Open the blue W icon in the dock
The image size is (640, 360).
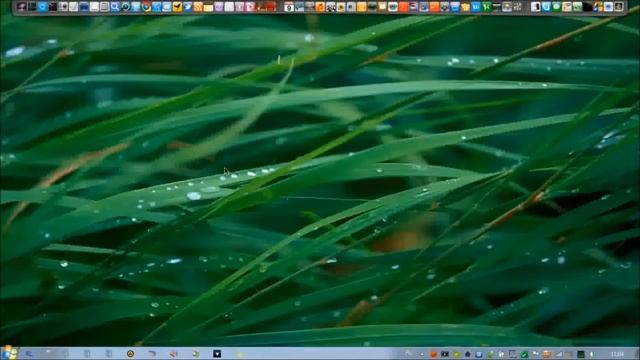tap(476, 7)
